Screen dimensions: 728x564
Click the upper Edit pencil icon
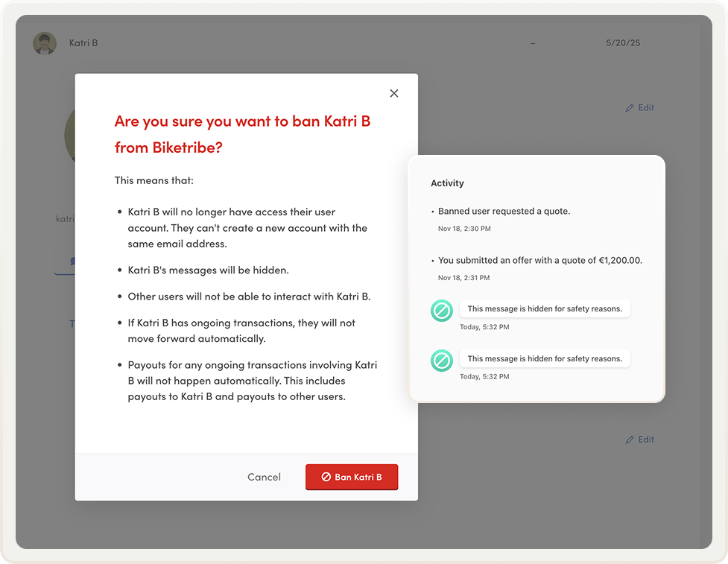pos(628,107)
